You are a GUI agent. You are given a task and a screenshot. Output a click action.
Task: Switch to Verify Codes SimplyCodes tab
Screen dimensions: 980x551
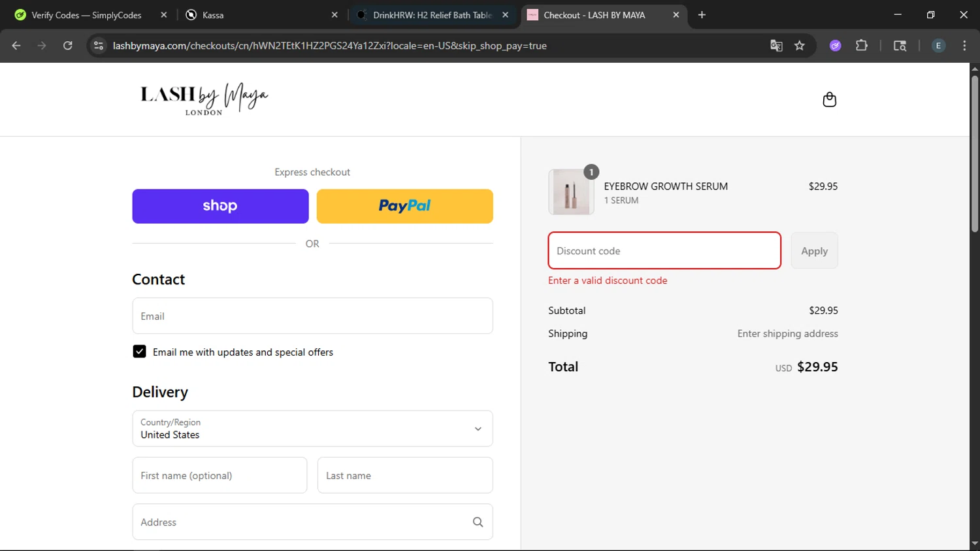[x=86, y=15]
